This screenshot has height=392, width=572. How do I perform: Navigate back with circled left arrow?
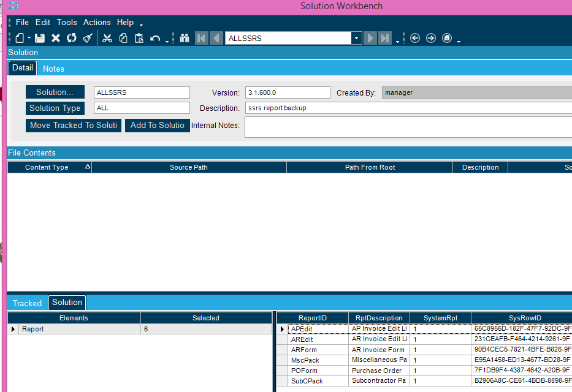415,38
